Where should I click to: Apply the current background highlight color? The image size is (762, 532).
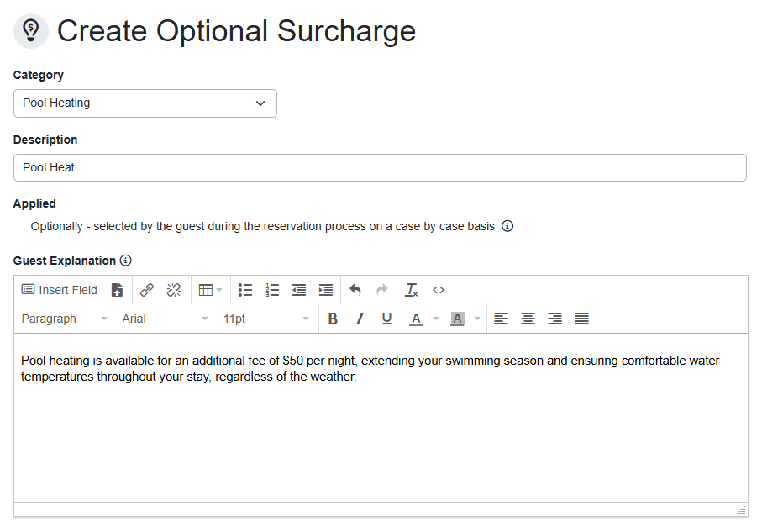coord(457,319)
